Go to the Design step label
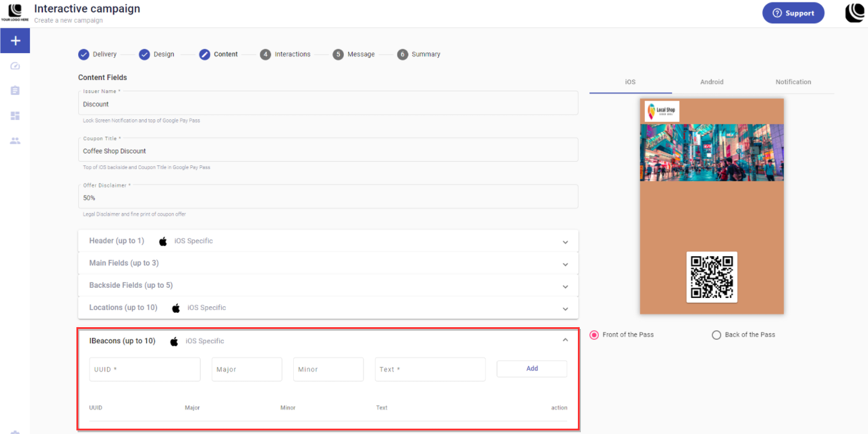This screenshot has height=434, width=868. click(x=164, y=54)
